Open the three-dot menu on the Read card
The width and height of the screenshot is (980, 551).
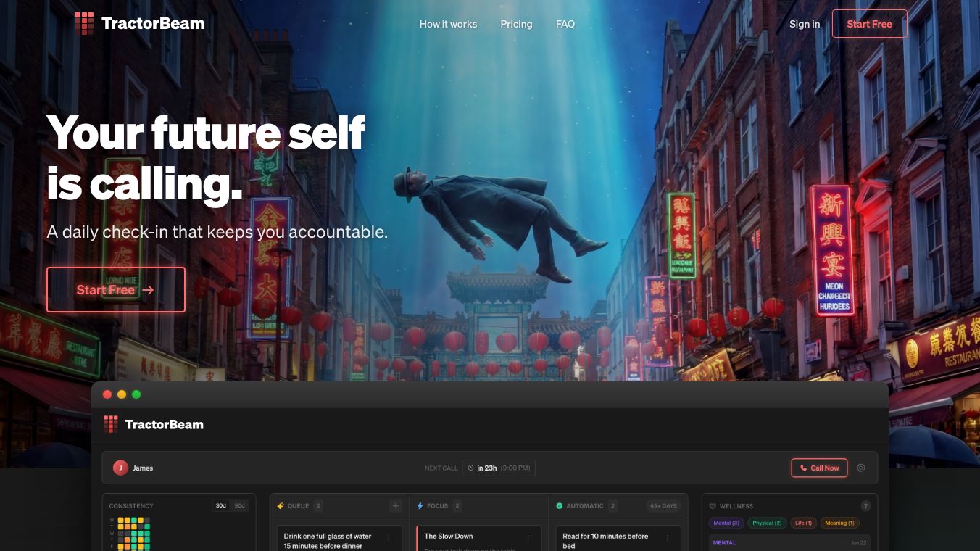[667, 537]
